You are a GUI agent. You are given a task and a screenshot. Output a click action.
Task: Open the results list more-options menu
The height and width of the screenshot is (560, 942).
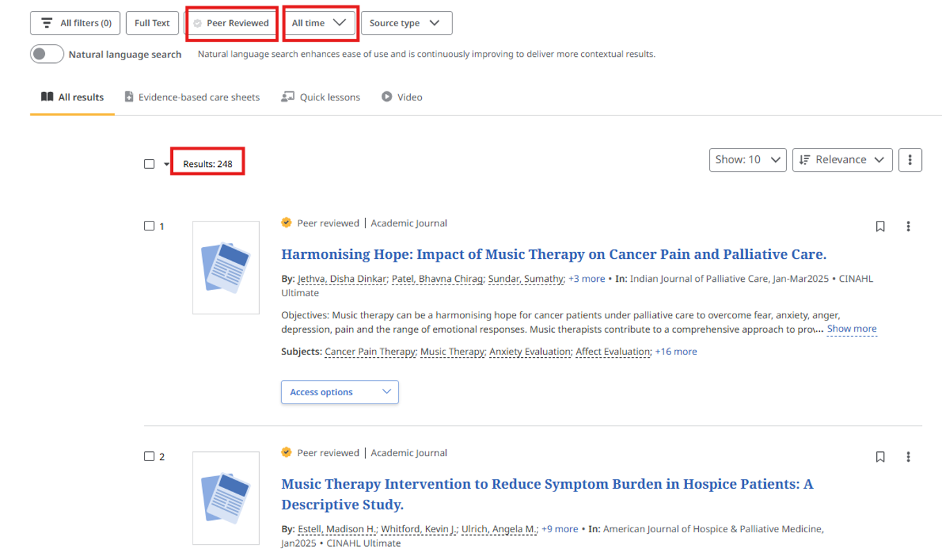[910, 159]
